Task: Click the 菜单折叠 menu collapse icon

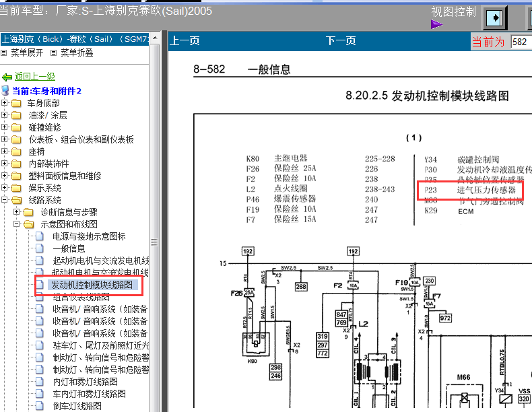Action: [53, 53]
